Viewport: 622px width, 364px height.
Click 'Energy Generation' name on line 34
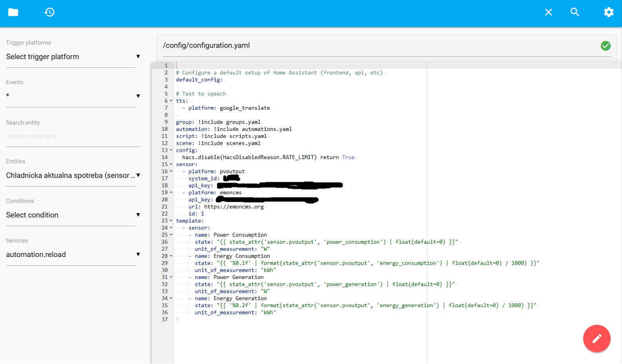tap(240, 299)
